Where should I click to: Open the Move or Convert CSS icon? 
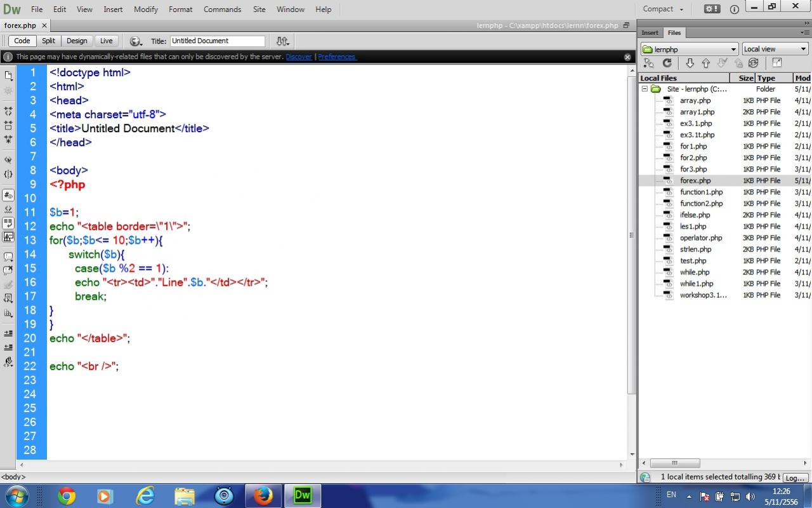8,312
